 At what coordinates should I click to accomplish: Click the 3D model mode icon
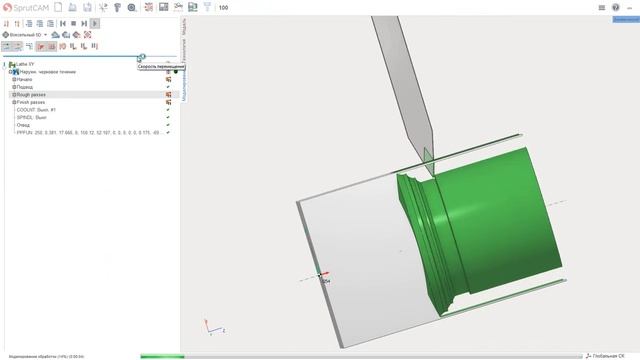(178, 7)
